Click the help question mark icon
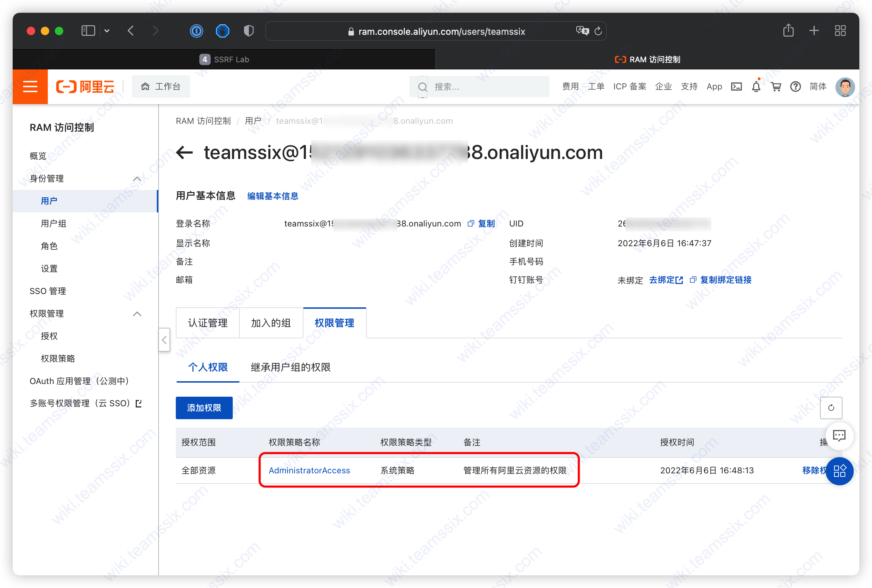This screenshot has width=872, height=588. [x=795, y=87]
